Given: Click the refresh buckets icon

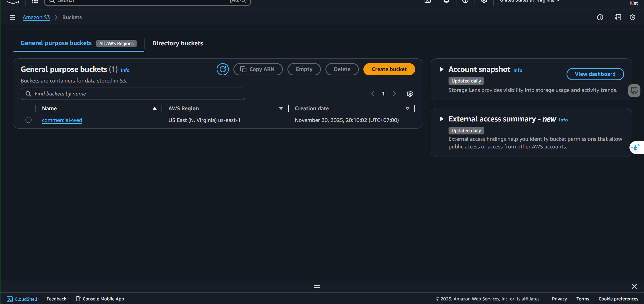Looking at the screenshot, I should tap(222, 69).
